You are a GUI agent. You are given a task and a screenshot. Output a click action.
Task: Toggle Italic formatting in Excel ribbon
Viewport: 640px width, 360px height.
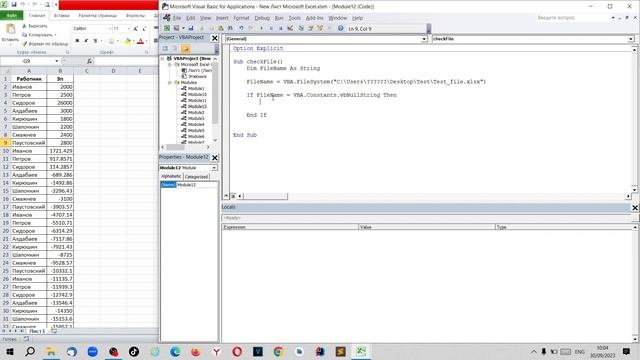[86, 41]
